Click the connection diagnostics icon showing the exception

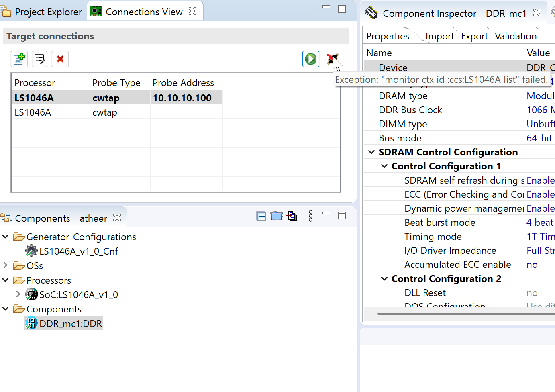pyautogui.click(x=333, y=59)
